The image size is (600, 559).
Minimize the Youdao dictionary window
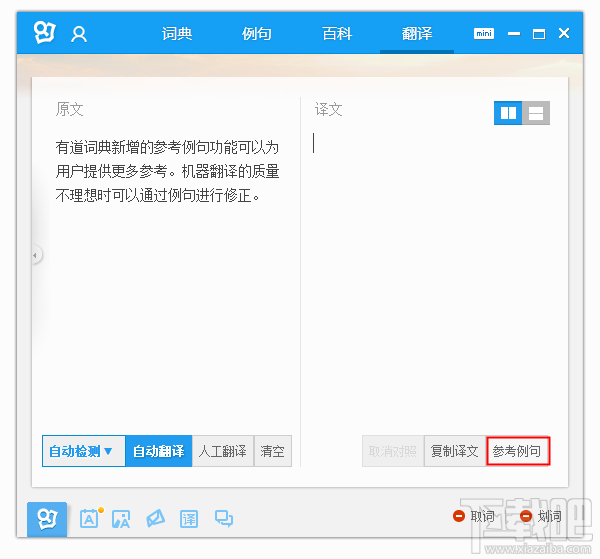tap(514, 34)
